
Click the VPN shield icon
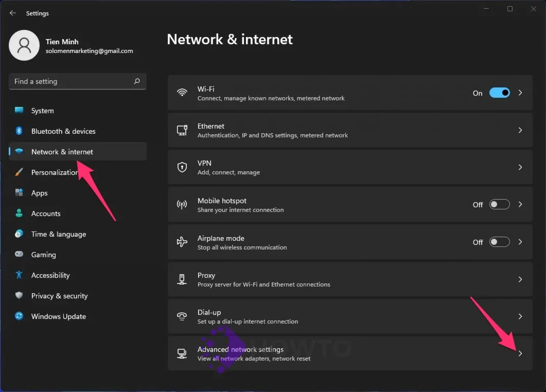(182, 167)
